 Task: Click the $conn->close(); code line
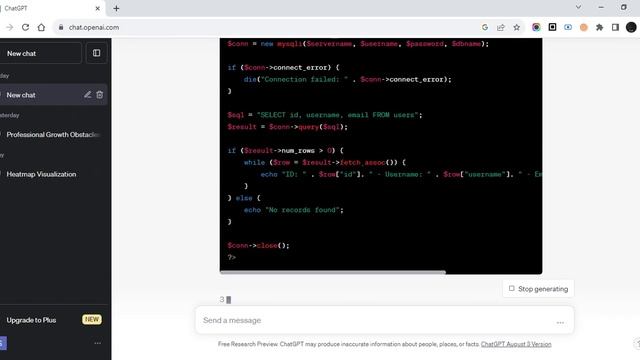[258, 245]
